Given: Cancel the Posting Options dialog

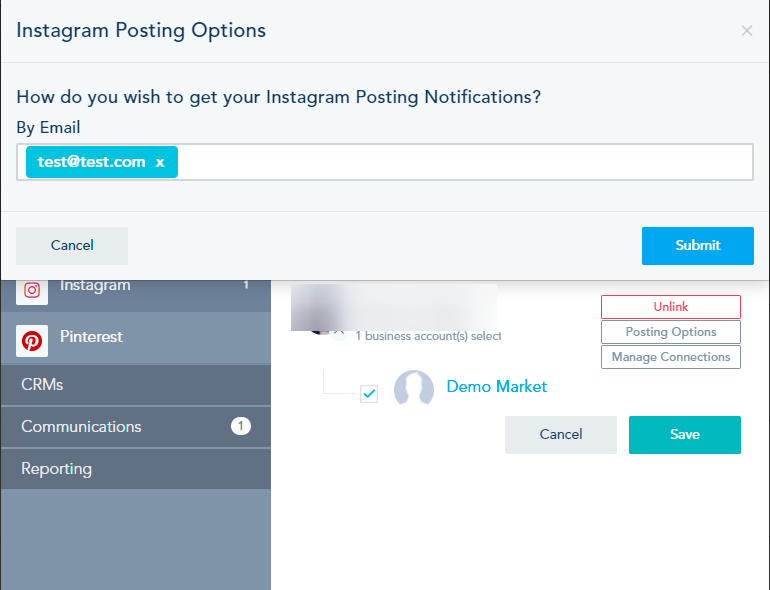Looking at the screenshot, I should (x=72, y=246).
